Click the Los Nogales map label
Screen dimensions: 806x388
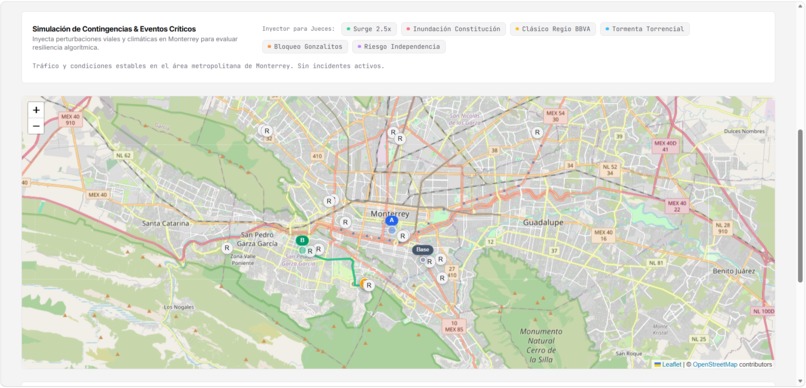(x=179, y=307)
